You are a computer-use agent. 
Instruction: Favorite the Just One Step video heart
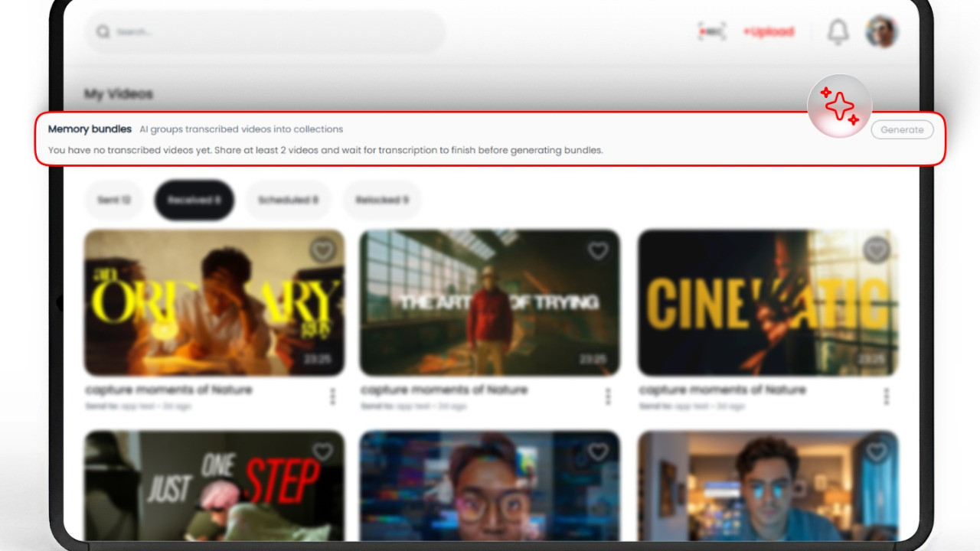[322, 452]
